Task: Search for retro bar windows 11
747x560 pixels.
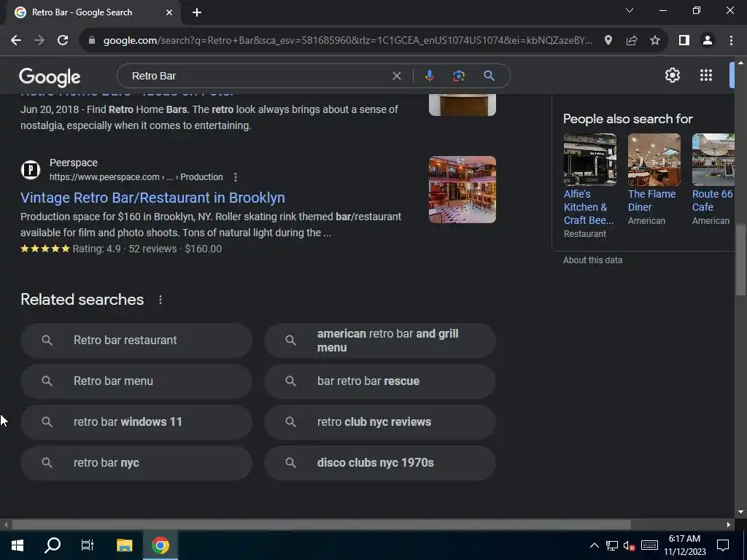Action: 136,422
